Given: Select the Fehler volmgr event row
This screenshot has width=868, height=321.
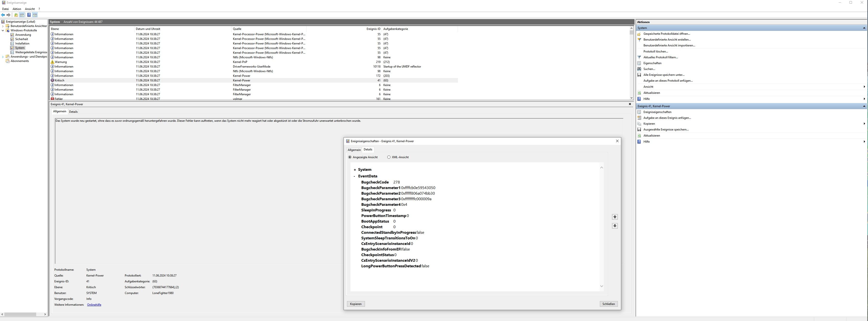Looking at the screenshot, I should (x=254, y=99).
